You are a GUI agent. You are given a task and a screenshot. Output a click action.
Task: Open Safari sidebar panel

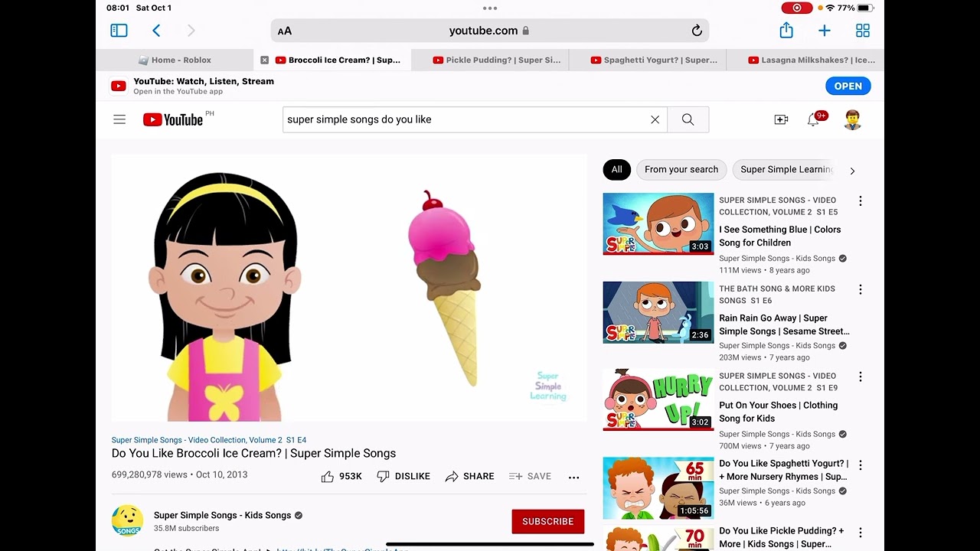[x=119, y=31]
